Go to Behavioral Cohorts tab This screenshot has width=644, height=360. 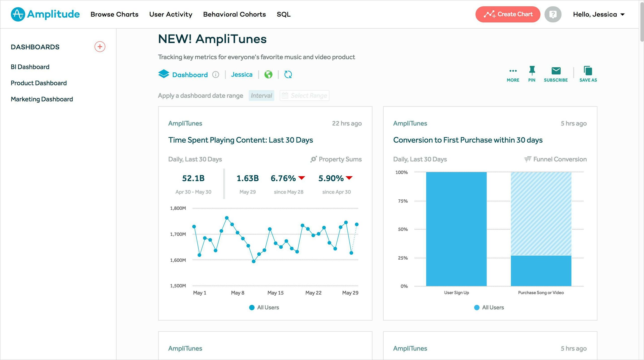pos(234,14)
